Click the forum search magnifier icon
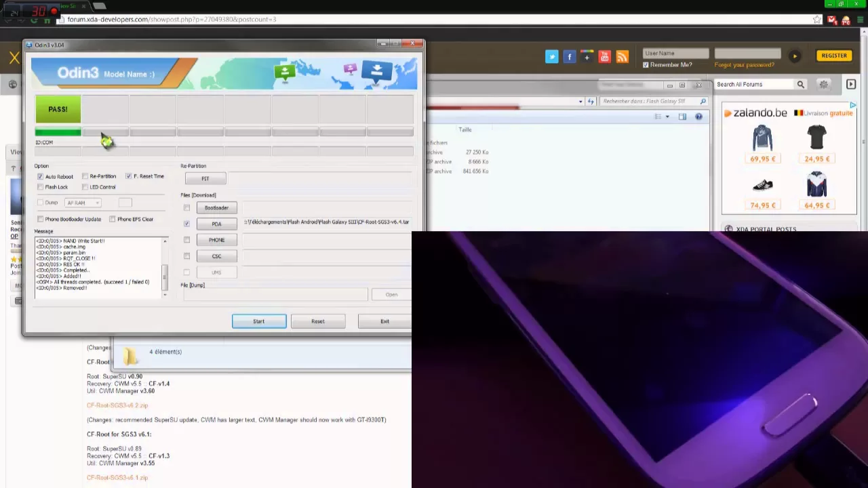The image size is (868, 488). [x=801, y=85]
